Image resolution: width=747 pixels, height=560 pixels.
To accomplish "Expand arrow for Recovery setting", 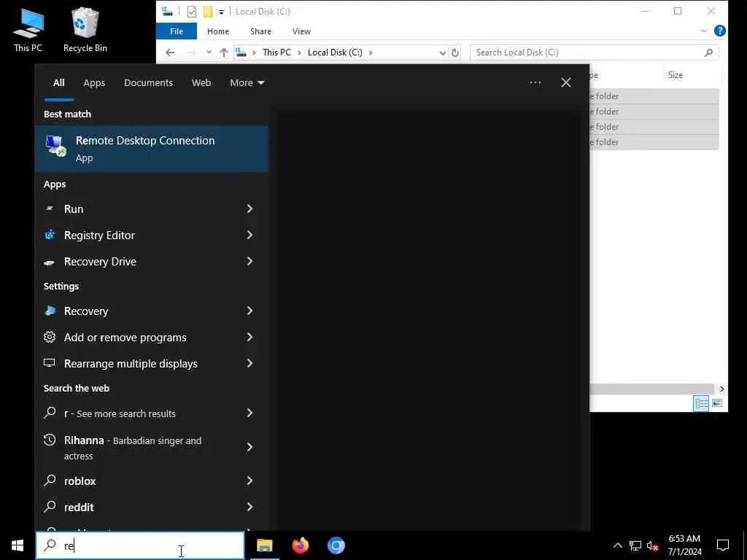I will (x=249, y=311).
